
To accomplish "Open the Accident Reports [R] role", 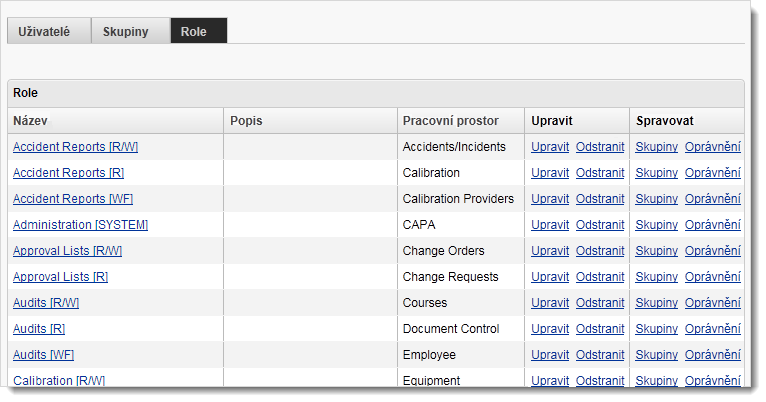I will pyautogui.click(x=68, y=173).
